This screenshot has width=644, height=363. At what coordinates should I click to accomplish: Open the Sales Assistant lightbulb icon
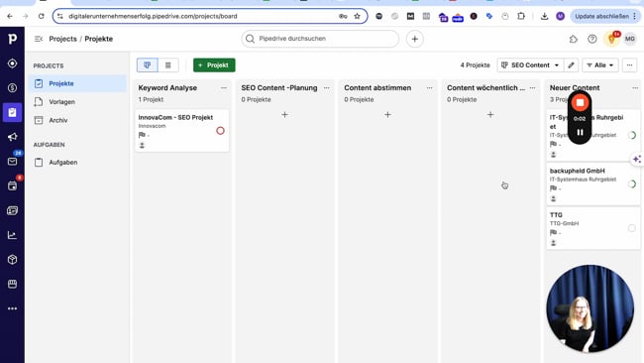click(x=611, y=39)
